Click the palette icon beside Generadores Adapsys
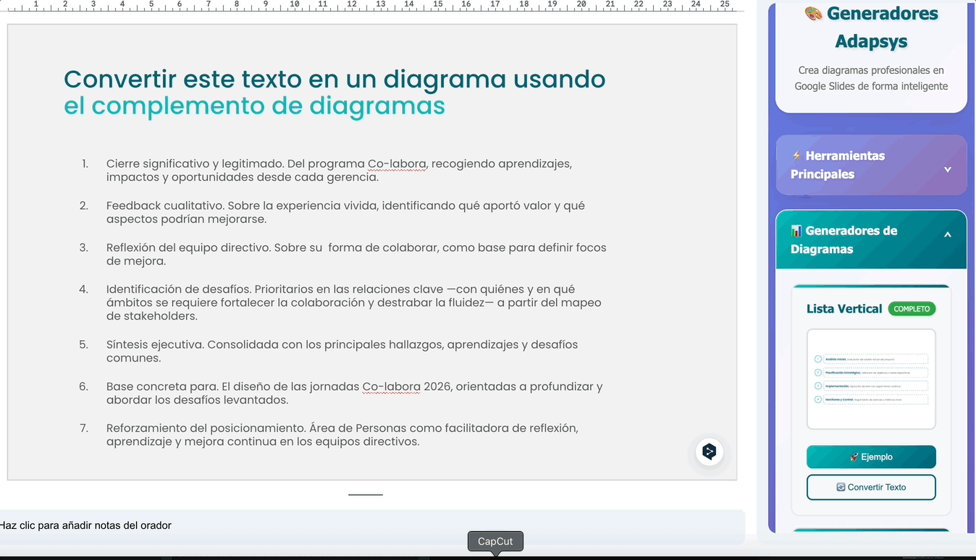 pyautogui.click(x=813, y=14)
